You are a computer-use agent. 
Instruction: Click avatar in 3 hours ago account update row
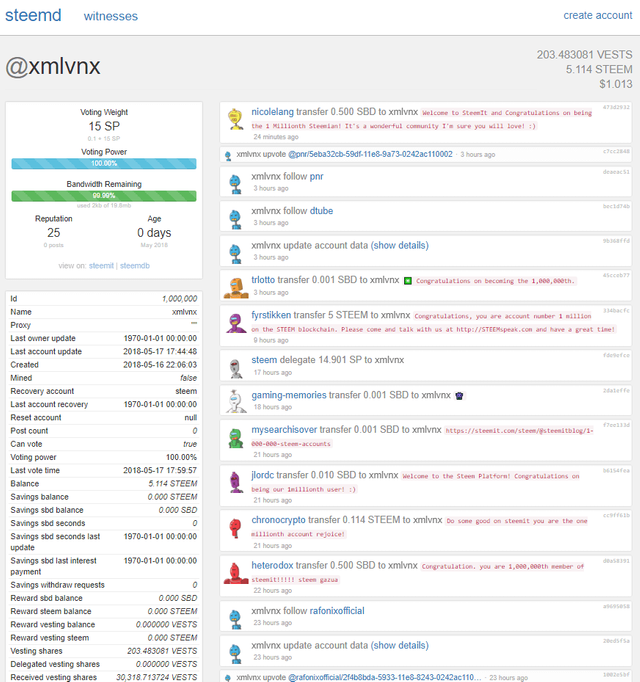click(235, 253)
